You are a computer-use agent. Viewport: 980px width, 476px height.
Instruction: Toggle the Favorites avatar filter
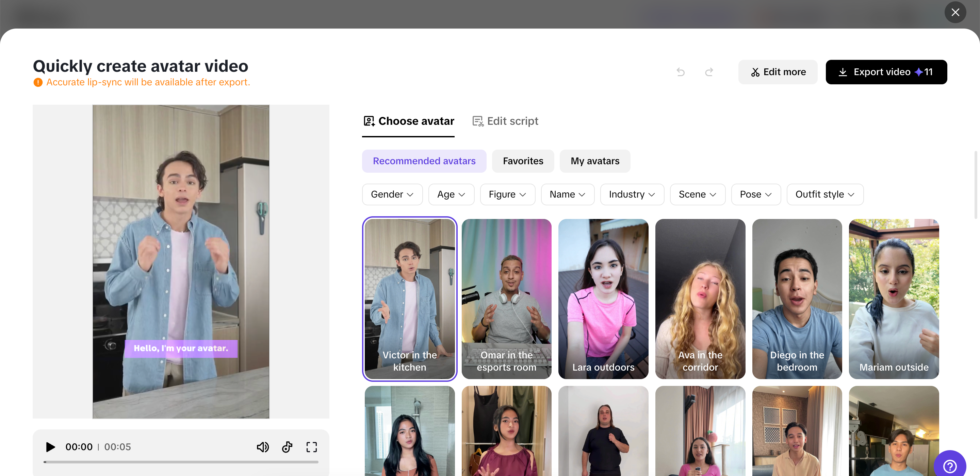[523, 161]
